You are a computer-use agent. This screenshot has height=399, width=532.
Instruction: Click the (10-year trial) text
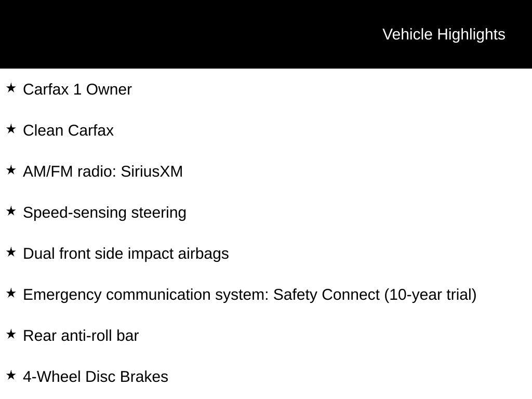pyautogui.click(x=430, y=295)
